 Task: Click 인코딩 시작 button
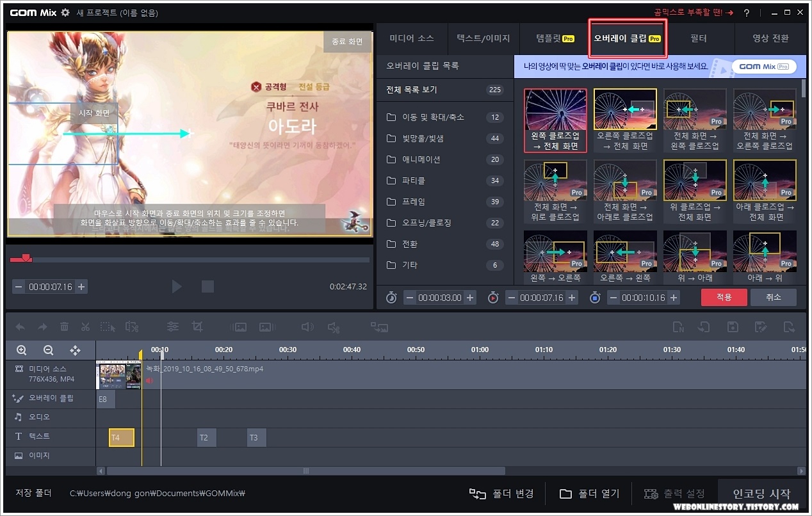(761, 494)
